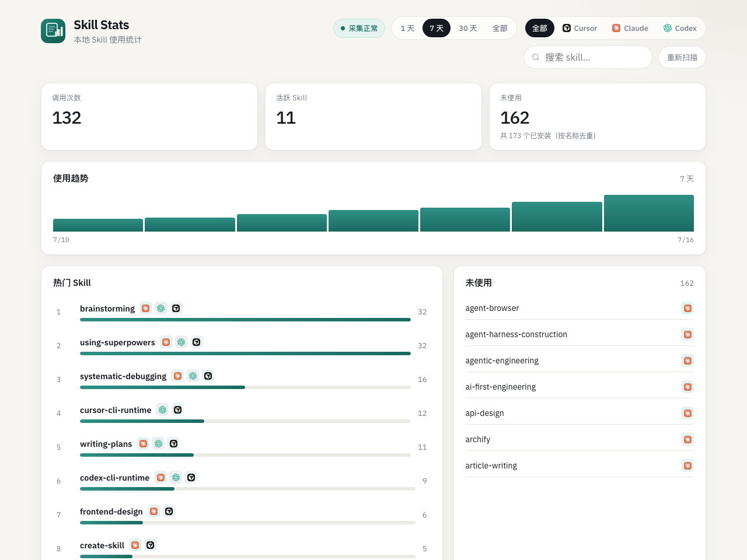
Task: Click article-writing in unused list
Action: [x=491, y=466]
